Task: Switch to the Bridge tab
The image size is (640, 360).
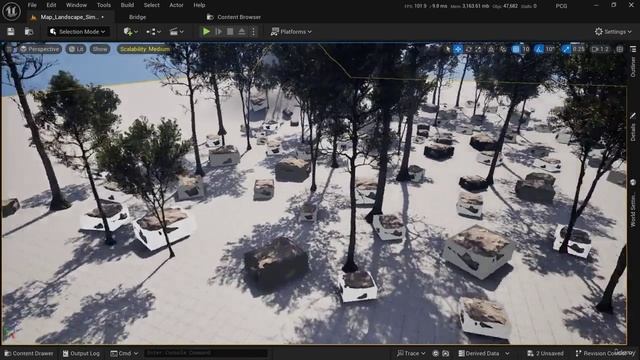Action: point(137,17)
